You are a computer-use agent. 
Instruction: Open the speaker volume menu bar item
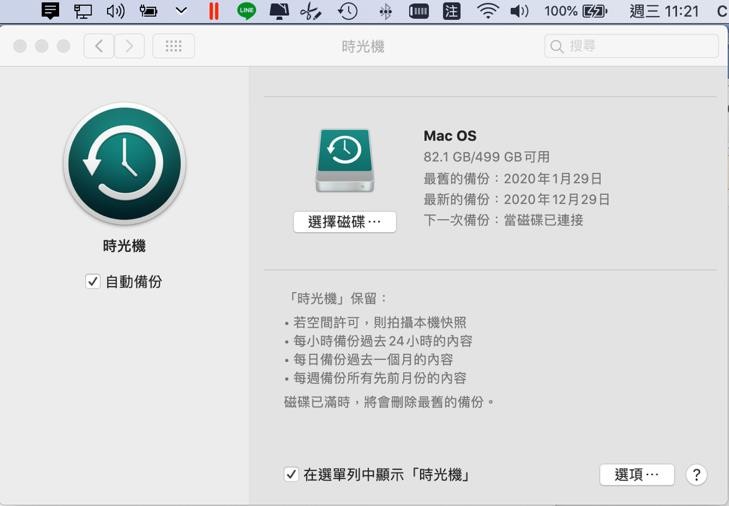(519, 11)
